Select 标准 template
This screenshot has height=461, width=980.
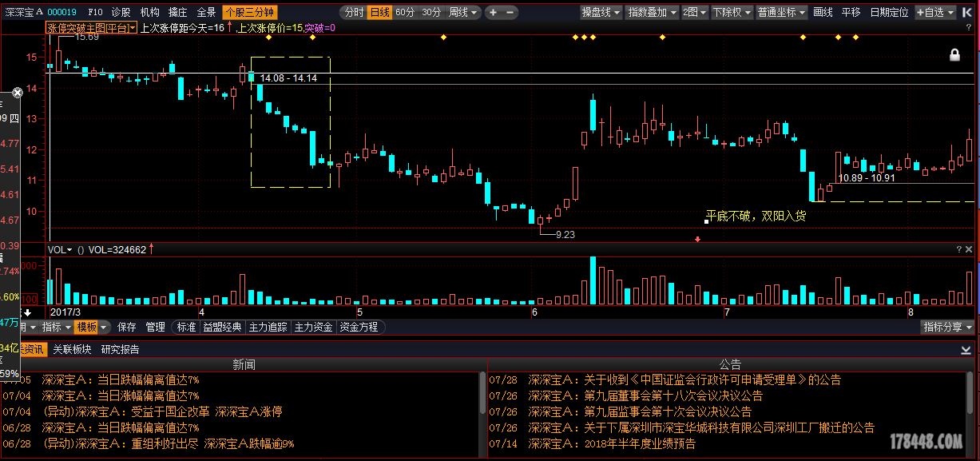pyautogui.click(x=186, y=327)
